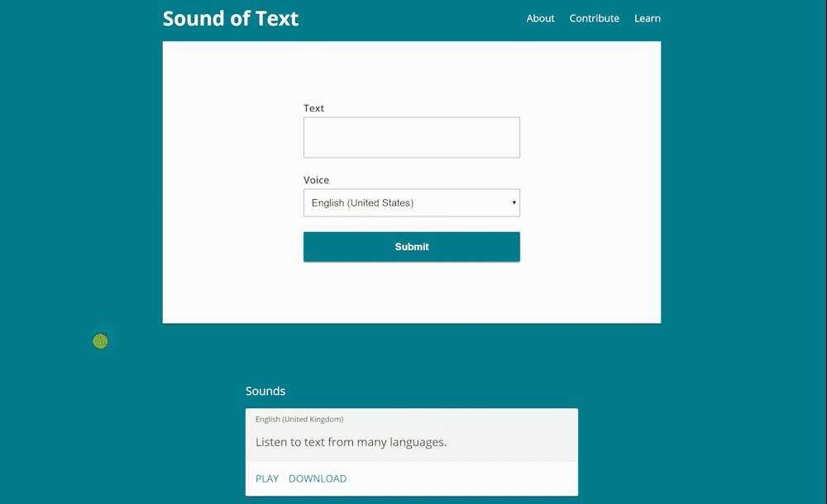Open the Sound of Text home title
The height and width of the screenshot is (504, 827).
231,18
